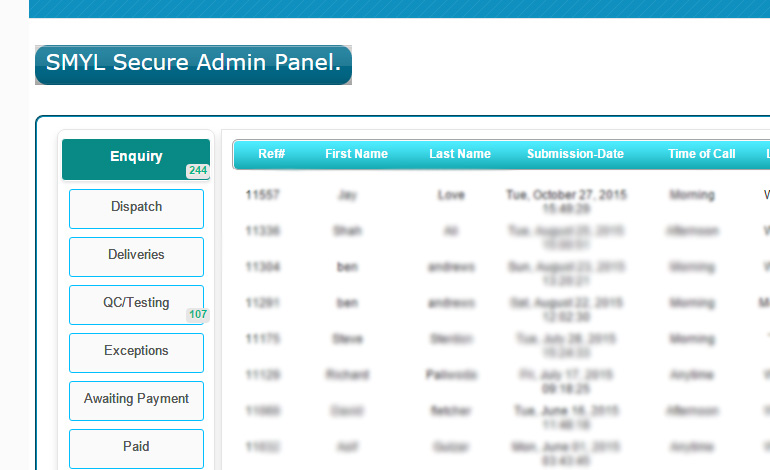Click the First Name column header
Viewport: 770px width, 470px height.
356,154
